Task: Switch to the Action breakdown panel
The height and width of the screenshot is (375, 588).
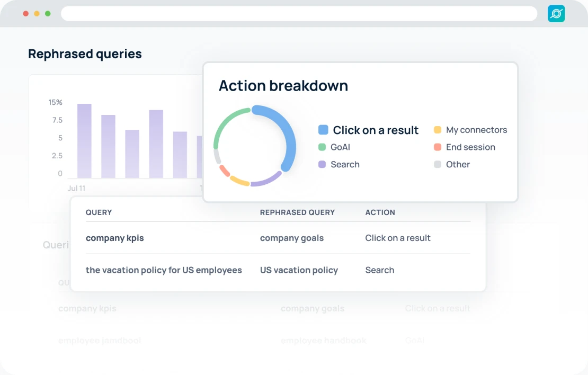Action: pyautogui.click(x=283, y=85)
